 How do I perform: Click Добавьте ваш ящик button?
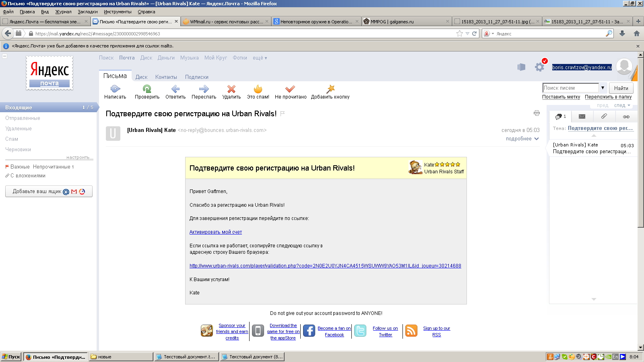(49, 191)
